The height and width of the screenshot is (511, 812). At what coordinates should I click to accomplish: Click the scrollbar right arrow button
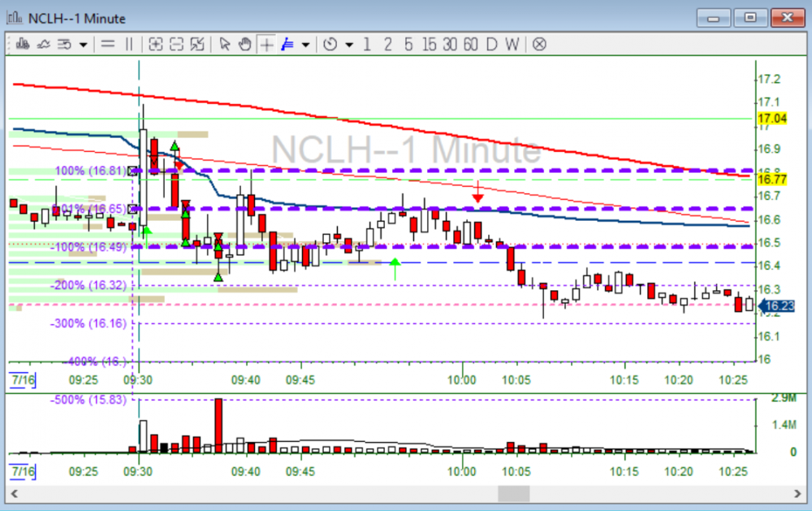[x=797, y=494]
